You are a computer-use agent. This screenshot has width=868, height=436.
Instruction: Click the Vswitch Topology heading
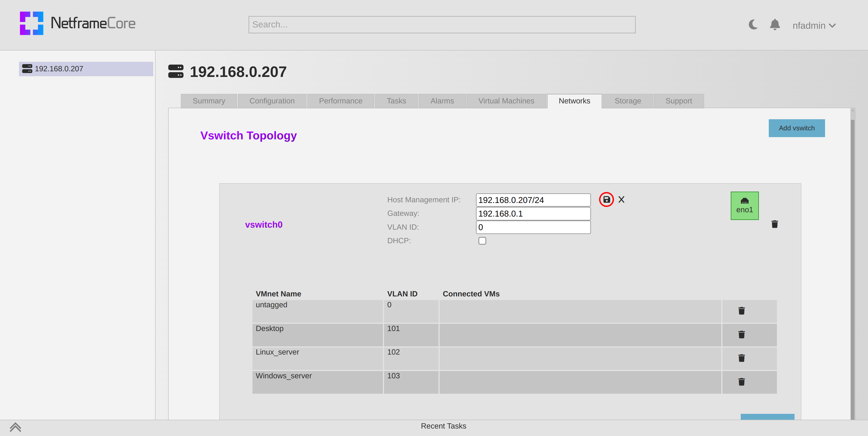pos(248,136)
